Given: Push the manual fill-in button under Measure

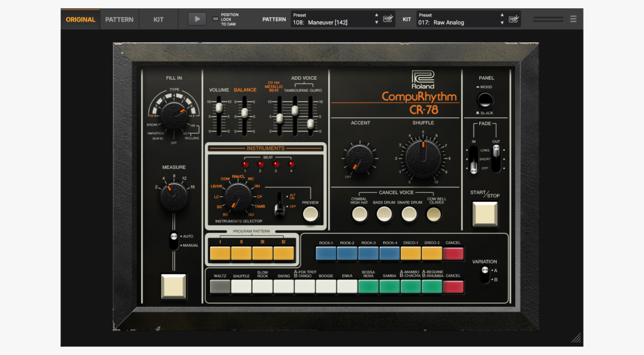Looking at the screenshot, I should tap(174, 286).
